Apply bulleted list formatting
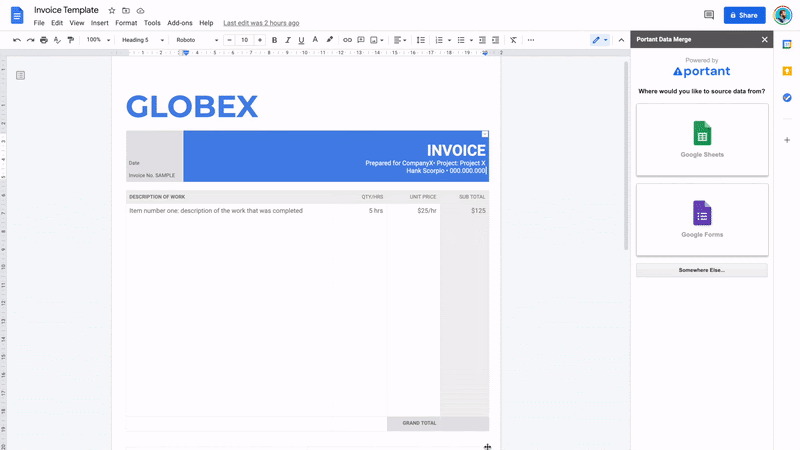Image resolution: width=800 pixels, height=450 pixels. [x=461, y=40]
